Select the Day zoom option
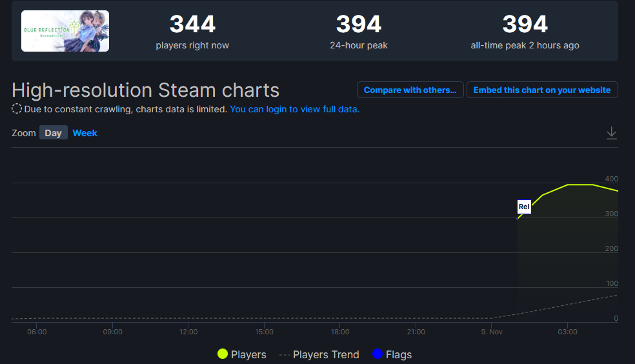The height and width of the screenshot is (364, 635). click(53, 133)
